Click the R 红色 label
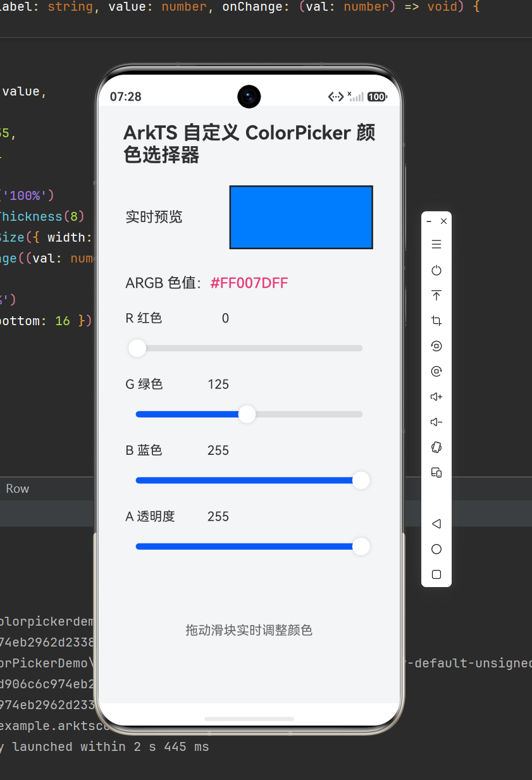 144,318
